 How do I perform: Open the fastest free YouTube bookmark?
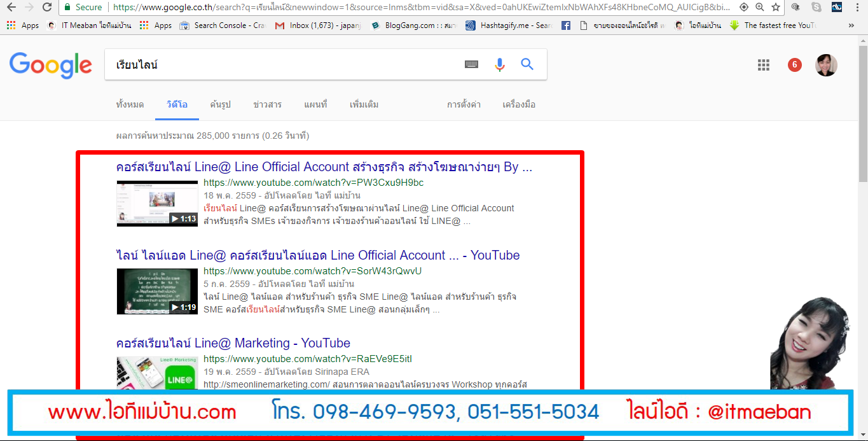773,25
